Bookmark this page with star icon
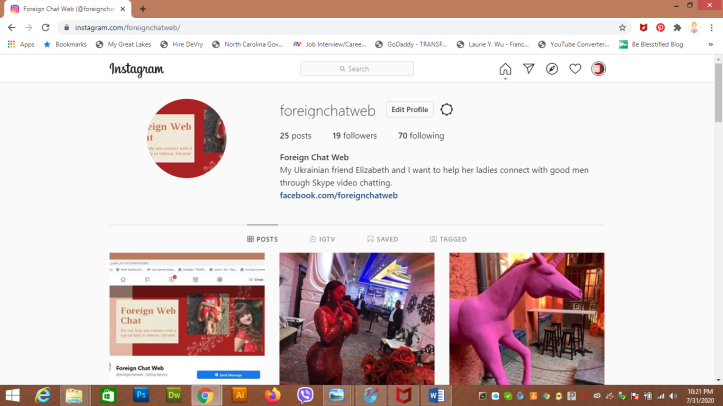The image size is (723, 406). point(622,28)
